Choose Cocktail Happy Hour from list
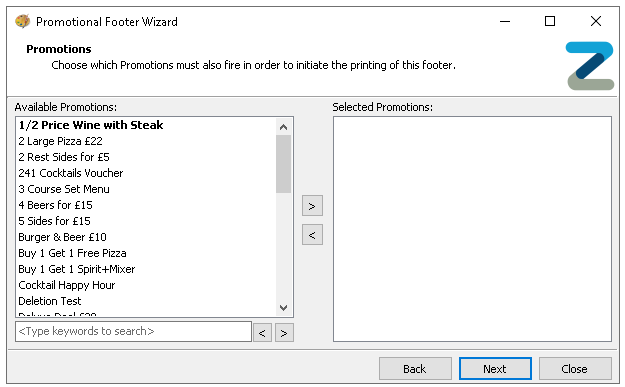The width and height of the screenshot is (625, 387). click(67, 285)
